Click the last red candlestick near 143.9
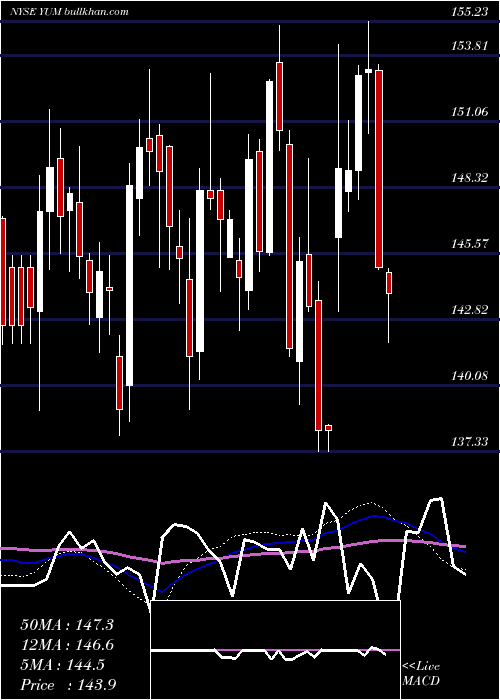This screenshot has width=500, height=700. [389, 283]
